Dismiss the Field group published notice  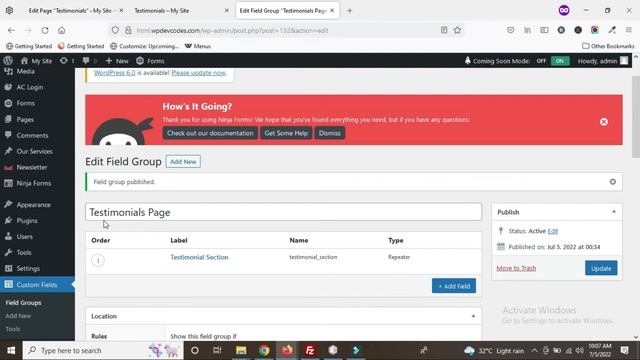(613, 182)
